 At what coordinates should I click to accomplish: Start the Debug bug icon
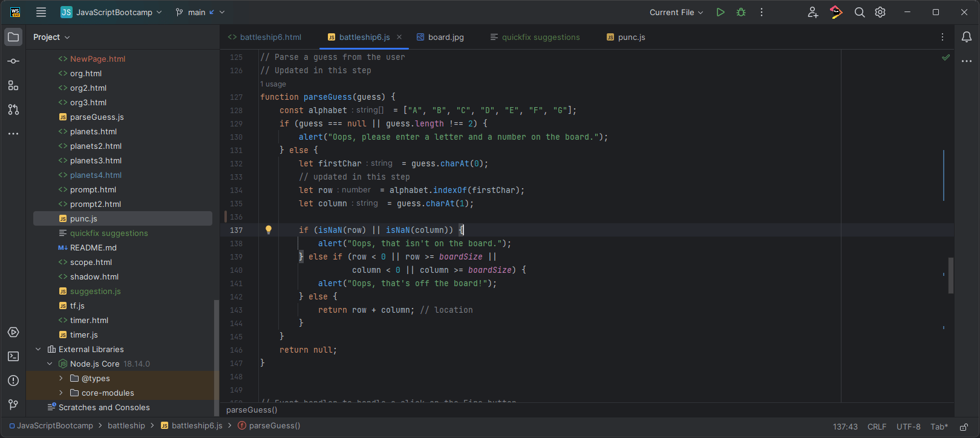pos(741,12)
